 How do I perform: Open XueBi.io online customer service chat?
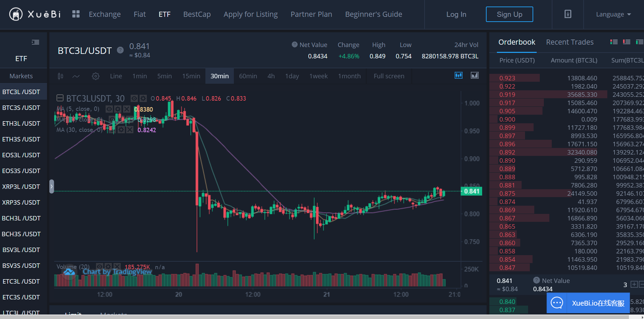588,303
